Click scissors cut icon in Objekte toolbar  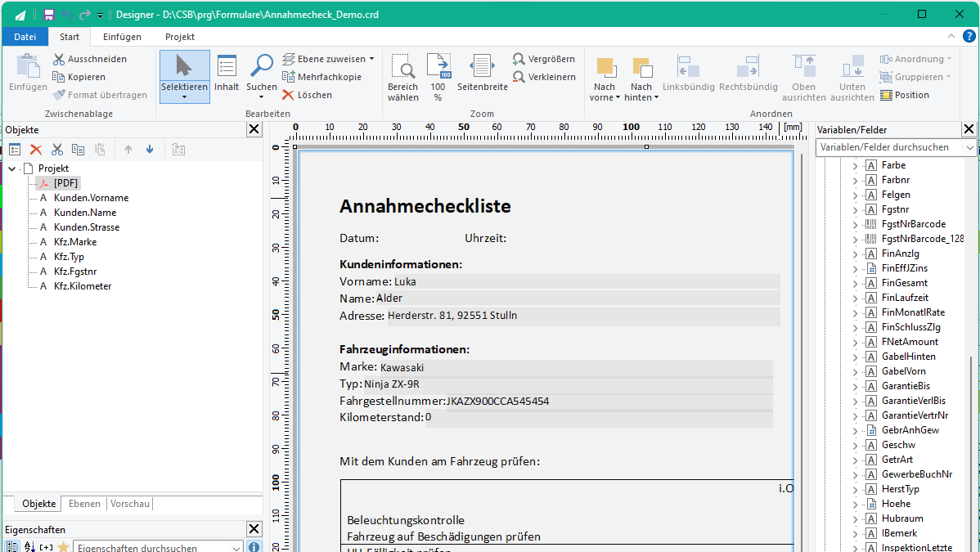tap(57, 150)
